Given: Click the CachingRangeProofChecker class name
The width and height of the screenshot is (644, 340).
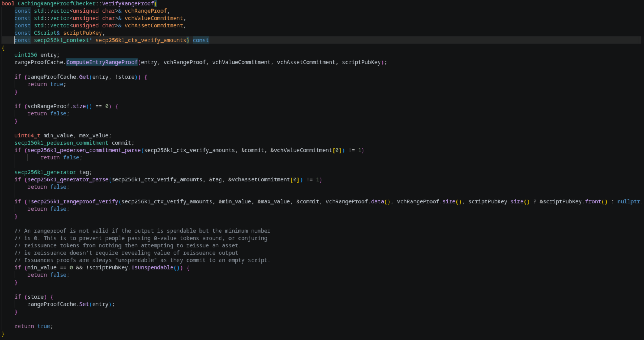Looking at the screenshot, I should tap(57, 3).
